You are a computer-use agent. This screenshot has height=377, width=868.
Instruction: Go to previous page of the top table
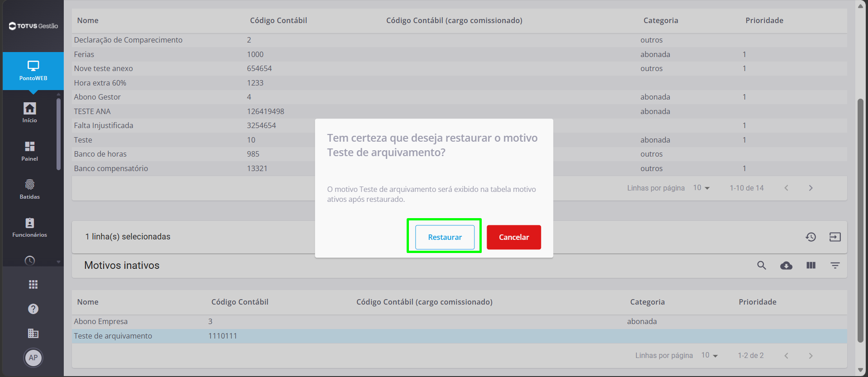[786, 188]
